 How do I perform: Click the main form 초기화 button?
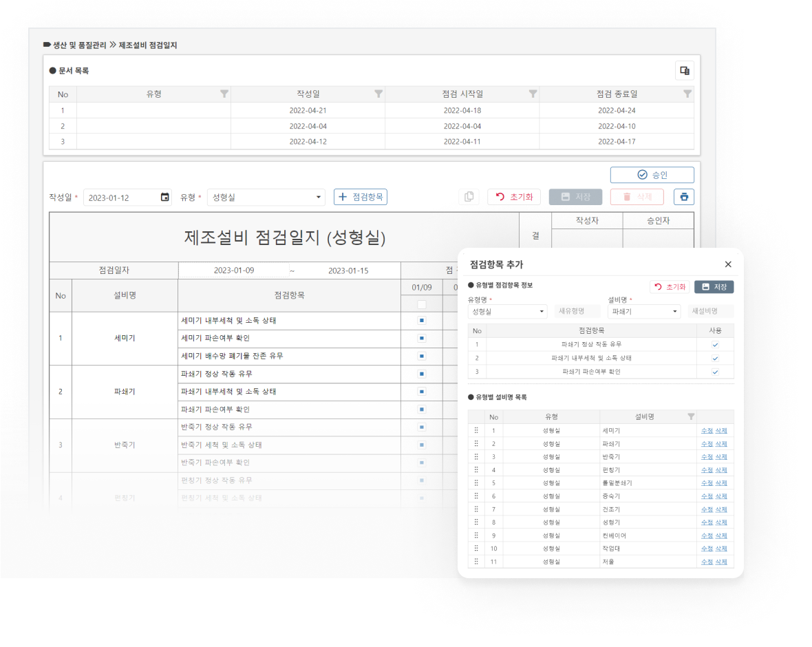(514, 197)
